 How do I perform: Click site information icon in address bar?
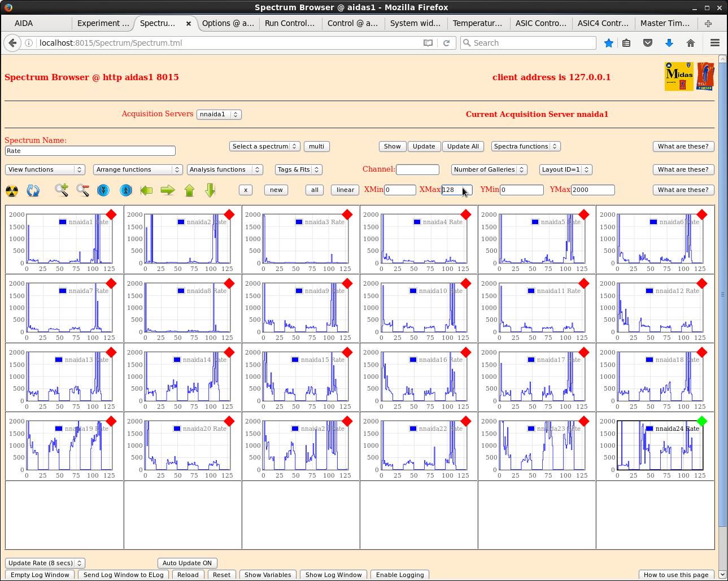point(29,43)
